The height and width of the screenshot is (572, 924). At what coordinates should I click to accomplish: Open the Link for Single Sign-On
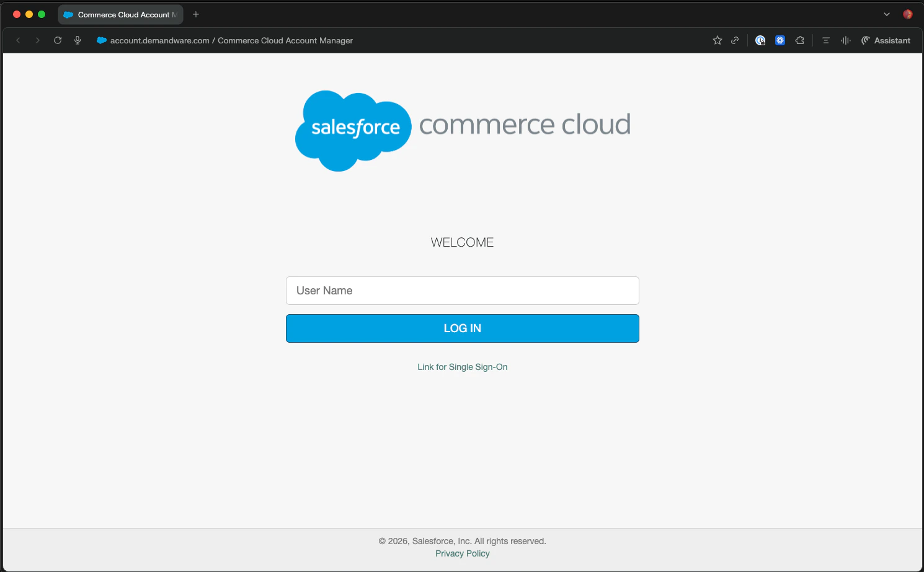pos(463,367)
